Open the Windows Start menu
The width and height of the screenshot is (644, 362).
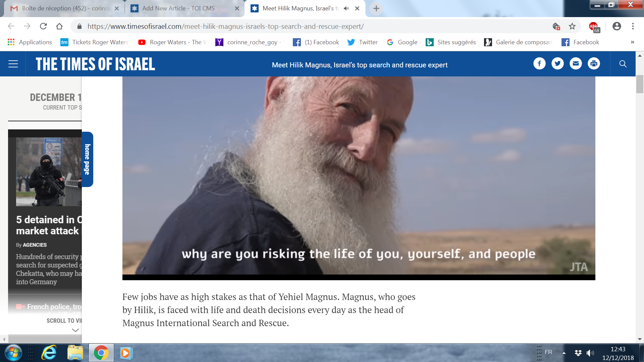point(13,353)
